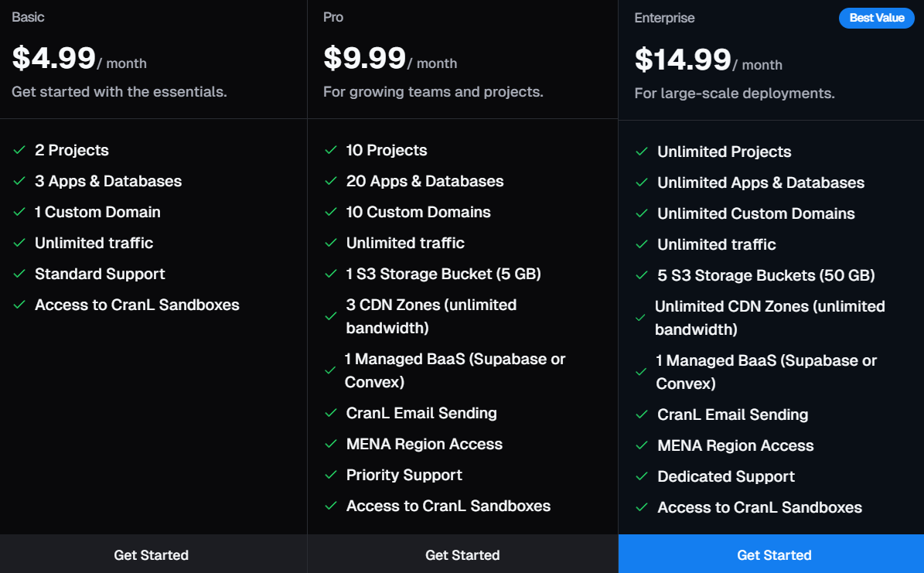The image size is (924, 573).
Task: Click checkmark beside Dedicated Support
Action: coord(642,477)
